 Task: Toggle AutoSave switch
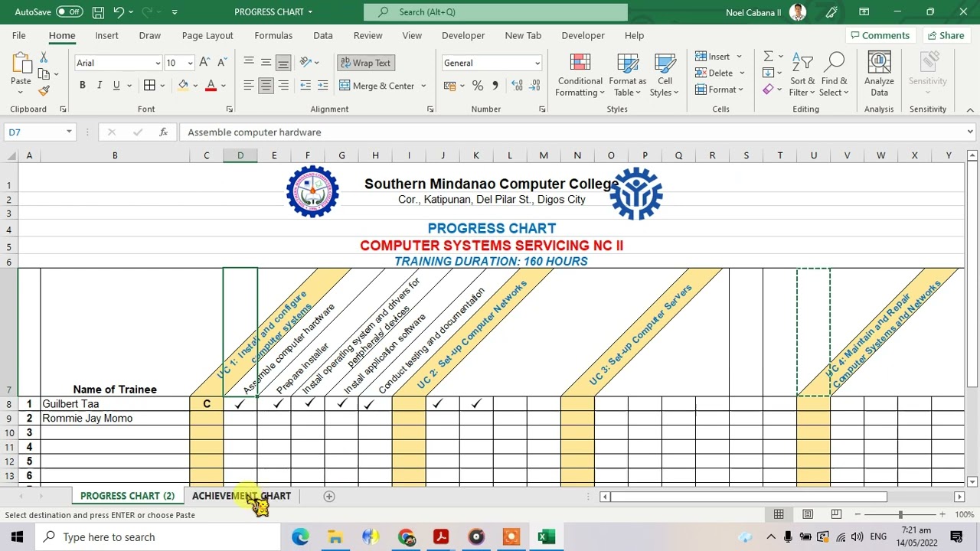click(69, 12)
